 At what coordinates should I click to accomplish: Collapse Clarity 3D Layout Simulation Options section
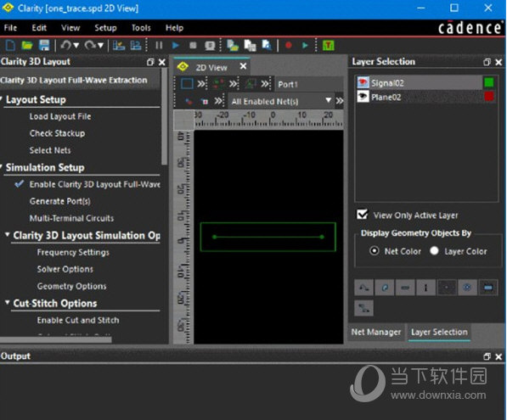(7, 234)
